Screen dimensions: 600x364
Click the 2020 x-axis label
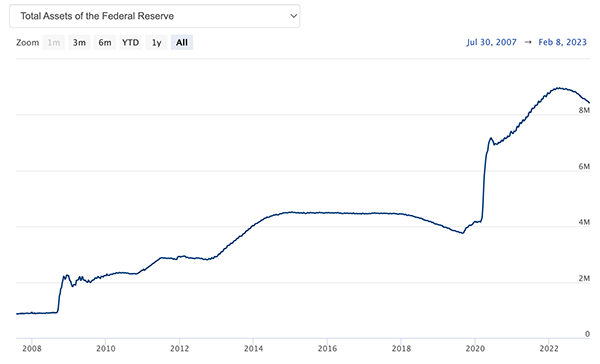475,348
